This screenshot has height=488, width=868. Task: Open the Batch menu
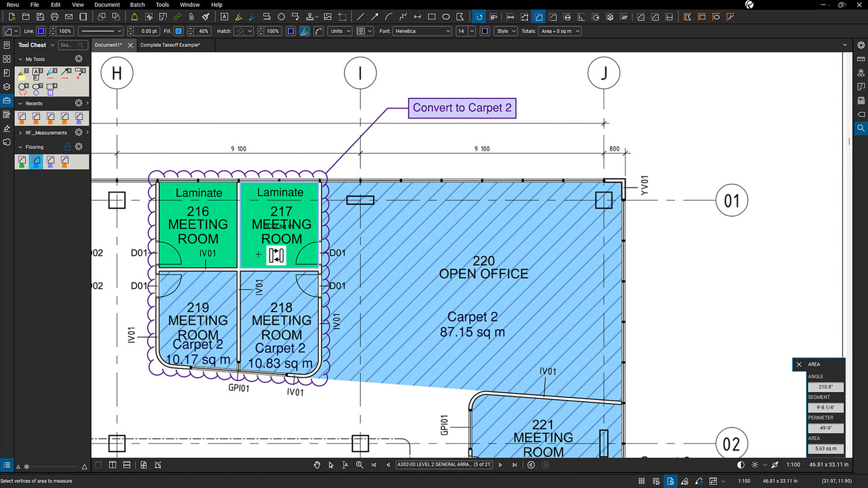click(137, 5)
